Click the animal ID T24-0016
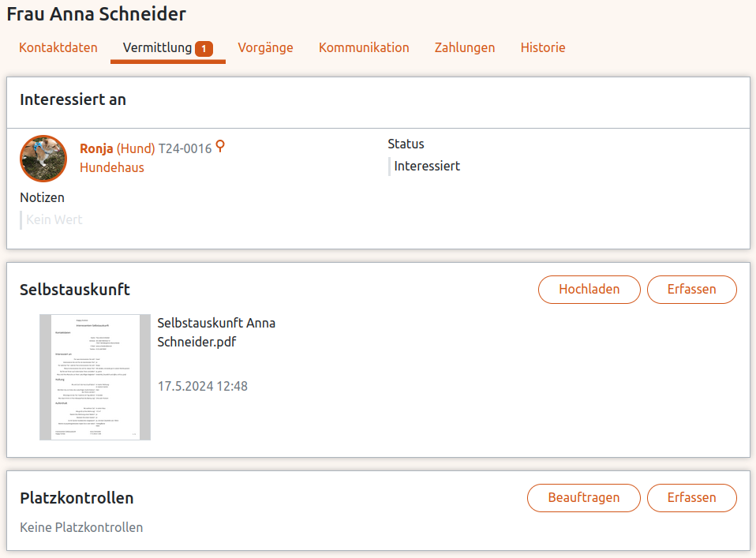The image size is (756, 558). pyautogui.click(x=185, y=148)
